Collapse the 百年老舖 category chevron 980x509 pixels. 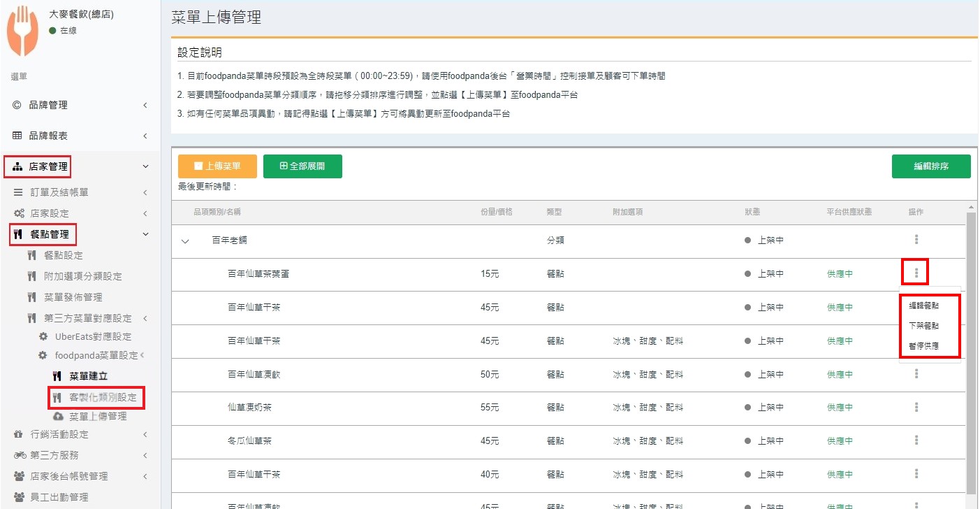pos(185,241)
